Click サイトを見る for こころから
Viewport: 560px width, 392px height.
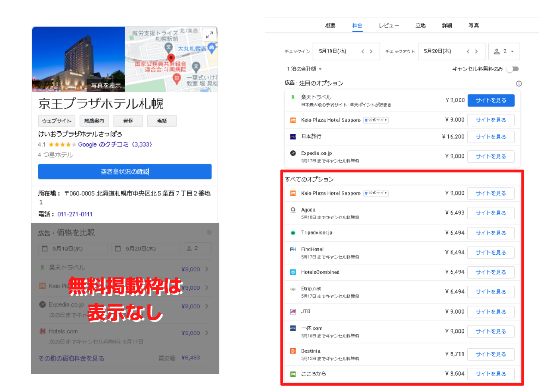[x=491, y=374]
